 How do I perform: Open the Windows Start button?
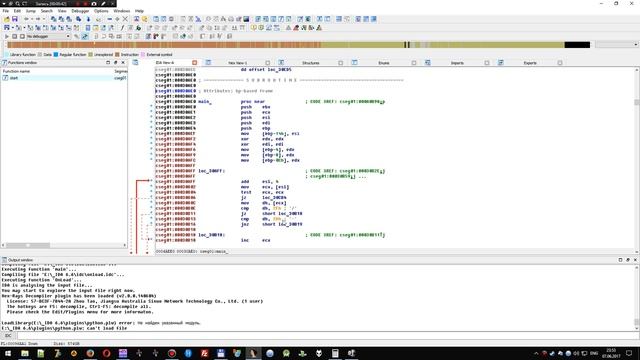(x=8, y=353)
